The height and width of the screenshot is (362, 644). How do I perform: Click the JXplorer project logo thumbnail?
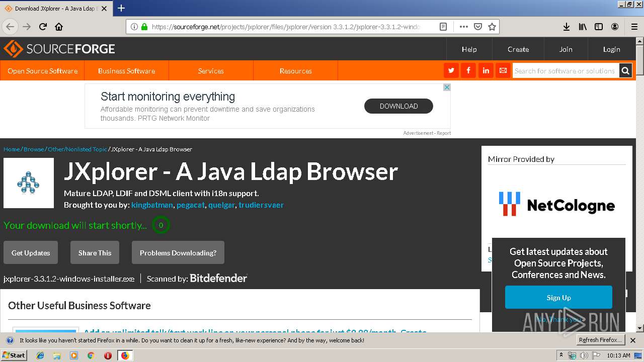(29, 183)
